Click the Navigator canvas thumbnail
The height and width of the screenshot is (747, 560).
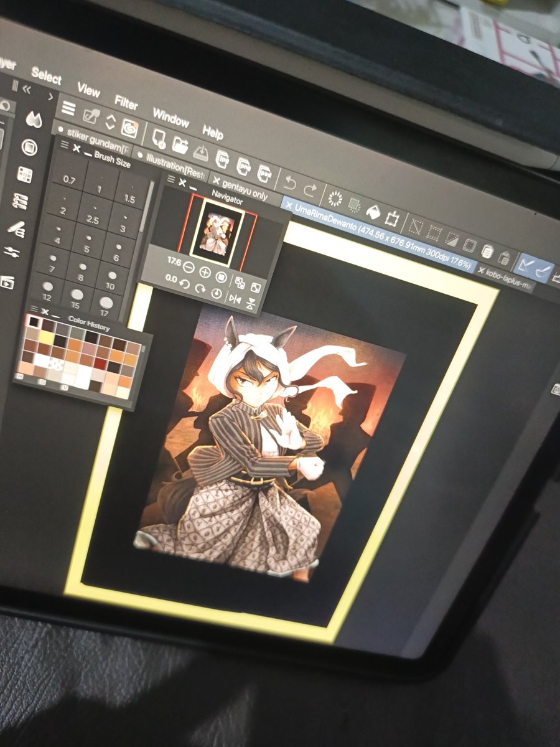[217, 232]
